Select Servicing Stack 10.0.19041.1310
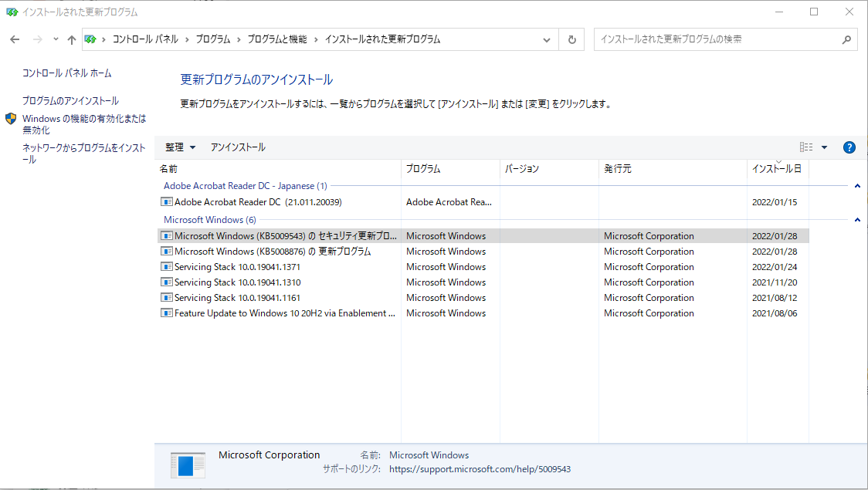868x490 pixels. click(483, 282)
